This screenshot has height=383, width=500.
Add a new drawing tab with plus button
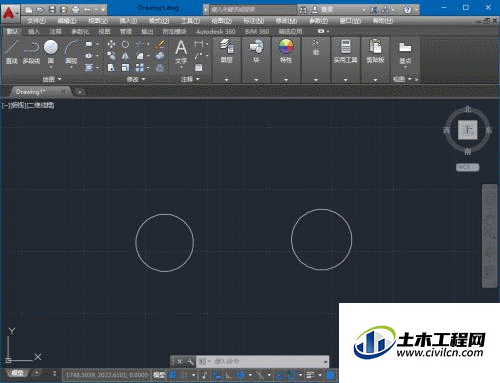pyautogui.click(x=80, y=92)
